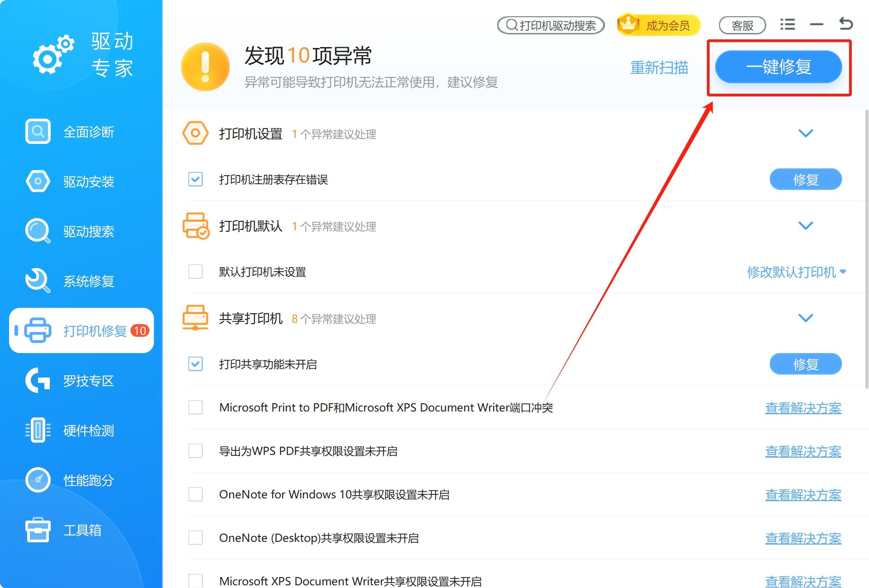Image resolution: width=869 pixels, height=588 pixels.
Task: Check the 默认打印机未设置 checkbox
Action: tap(195, 272)
